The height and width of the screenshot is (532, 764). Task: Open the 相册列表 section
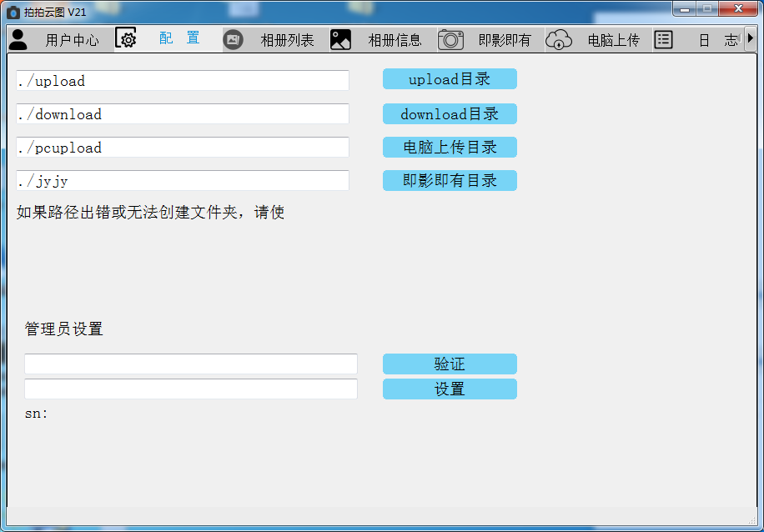[x=287, y=38]
